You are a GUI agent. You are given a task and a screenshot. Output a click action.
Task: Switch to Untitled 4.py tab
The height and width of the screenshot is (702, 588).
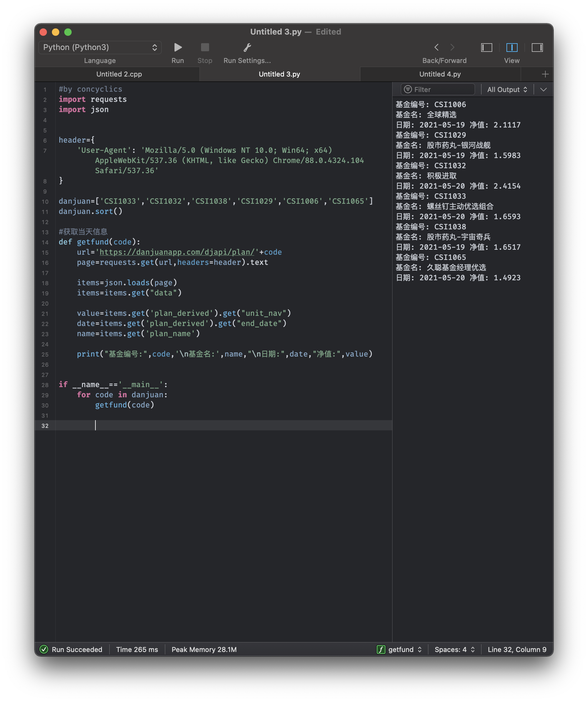tap(440, 74)
